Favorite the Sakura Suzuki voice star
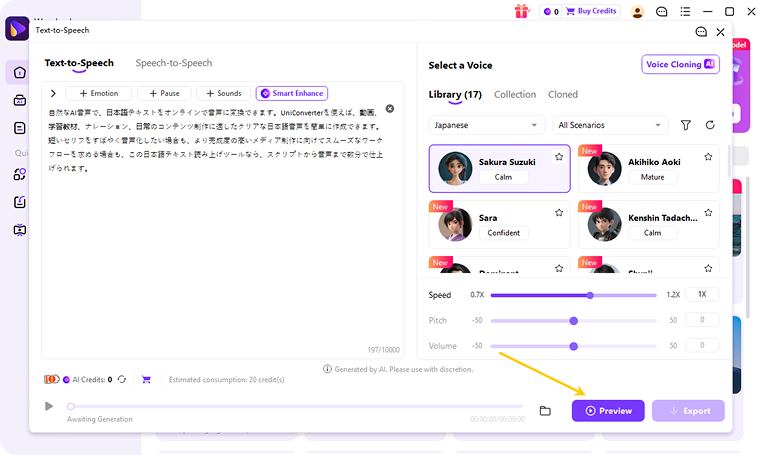 click(559, 157)
